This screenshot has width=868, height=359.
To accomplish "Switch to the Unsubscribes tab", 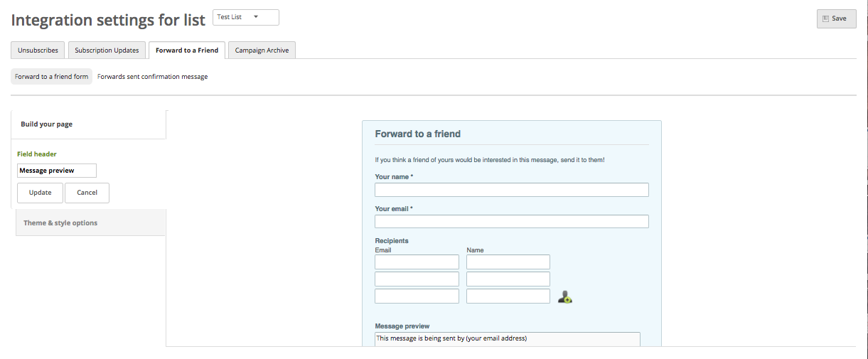I will pos(38,50).
